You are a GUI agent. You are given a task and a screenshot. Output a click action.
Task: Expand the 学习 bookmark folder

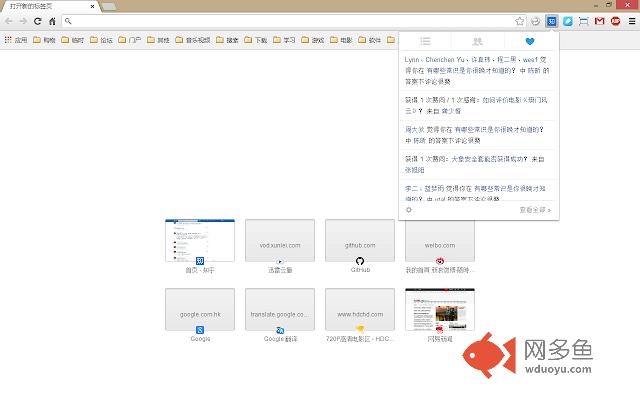point(284,40)
